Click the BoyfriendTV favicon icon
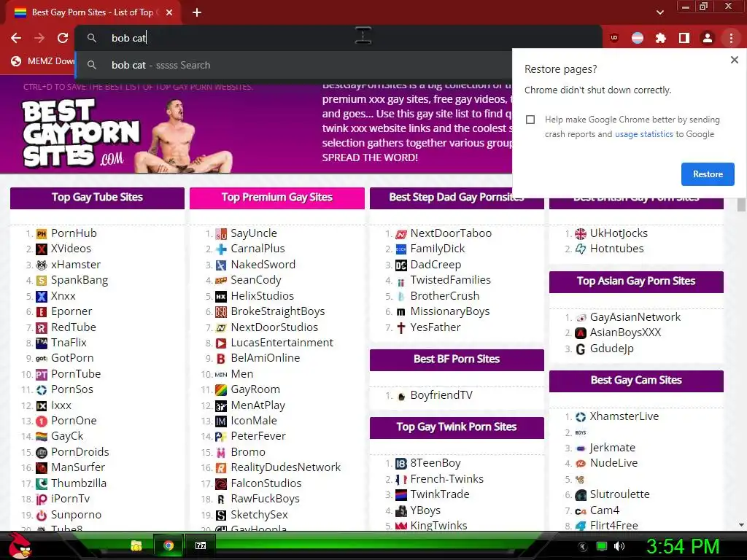The height and width of the screenshot is (560, 747). 401,396
